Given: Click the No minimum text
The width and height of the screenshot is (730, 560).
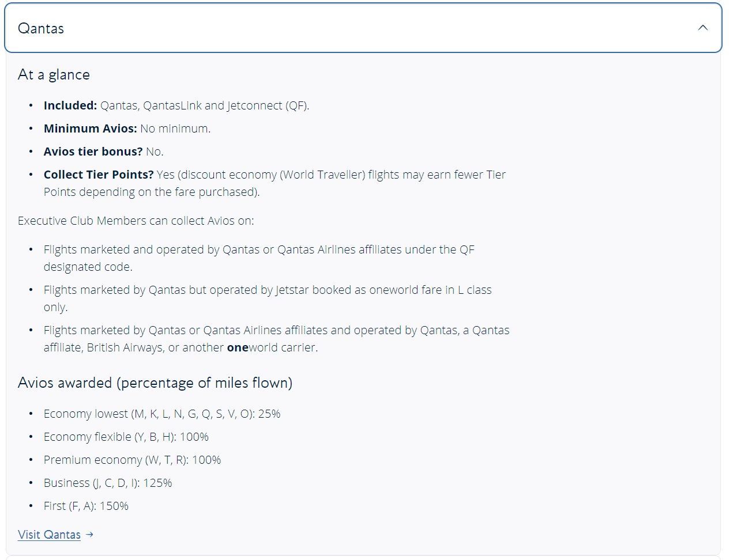Looking at the screenshot, I should pos(175,128).
